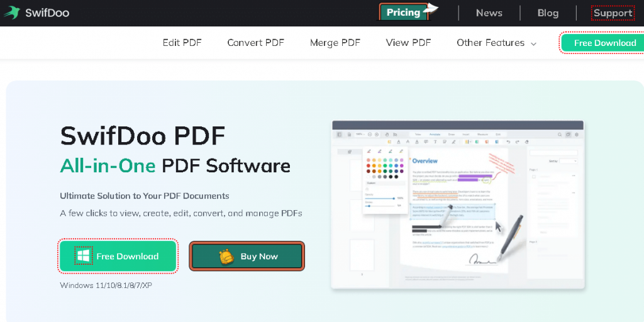Click the "Windows 11/10/8.1/8/7/XP" compatibility text
The image size is (644, 322).
(106, 285)
